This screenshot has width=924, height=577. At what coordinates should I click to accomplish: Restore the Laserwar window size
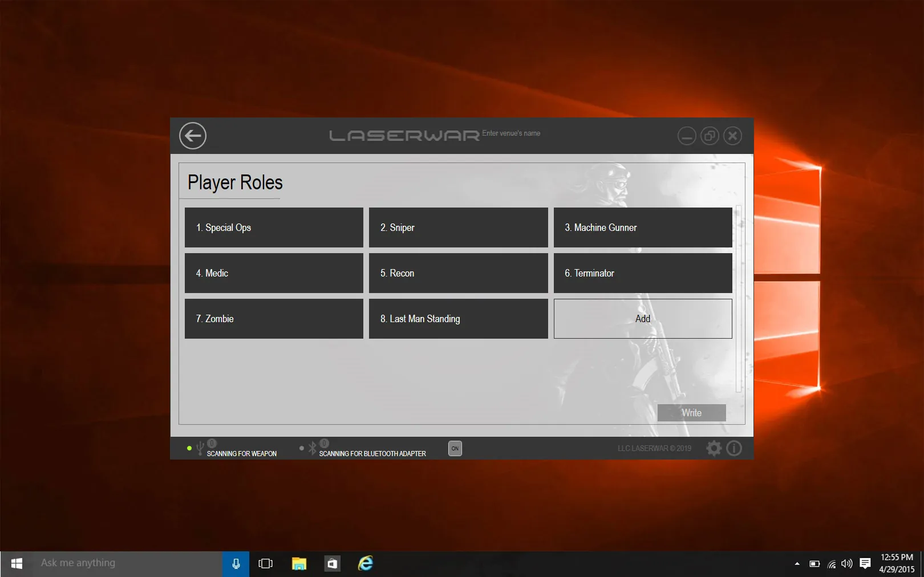[x=710, y=136]
